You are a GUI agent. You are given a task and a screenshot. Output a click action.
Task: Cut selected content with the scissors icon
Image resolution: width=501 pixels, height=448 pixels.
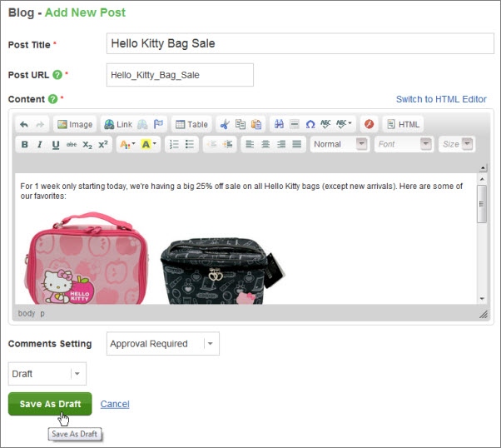(x=225, y=124)
